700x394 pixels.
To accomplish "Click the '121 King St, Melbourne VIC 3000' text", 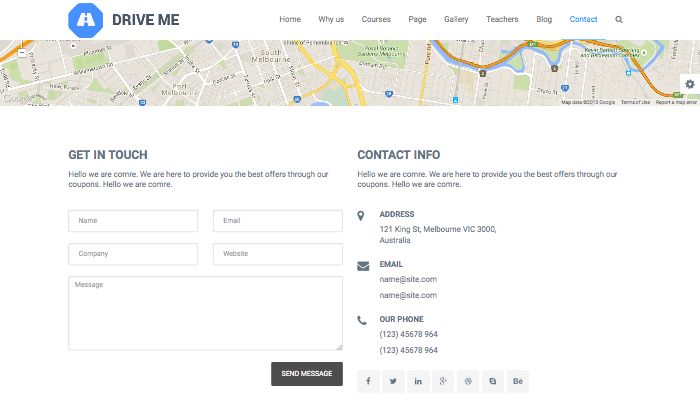I will tap(438, 229).
